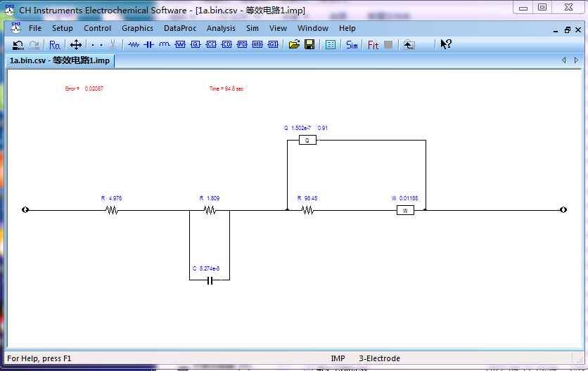Open the Graphics menu

(137, 28)
